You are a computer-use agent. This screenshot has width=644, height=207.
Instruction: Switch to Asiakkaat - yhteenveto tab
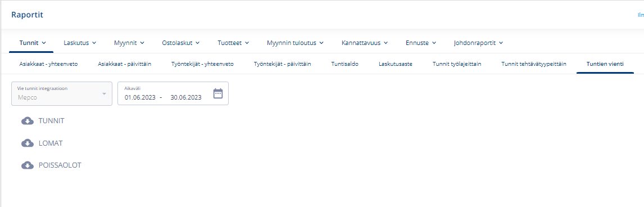click(x=48, y=64)
